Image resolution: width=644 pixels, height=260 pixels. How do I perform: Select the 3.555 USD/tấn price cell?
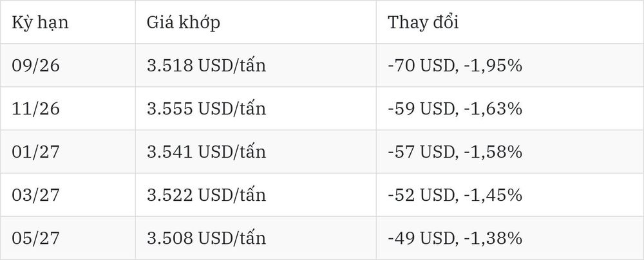click(256, 108)
